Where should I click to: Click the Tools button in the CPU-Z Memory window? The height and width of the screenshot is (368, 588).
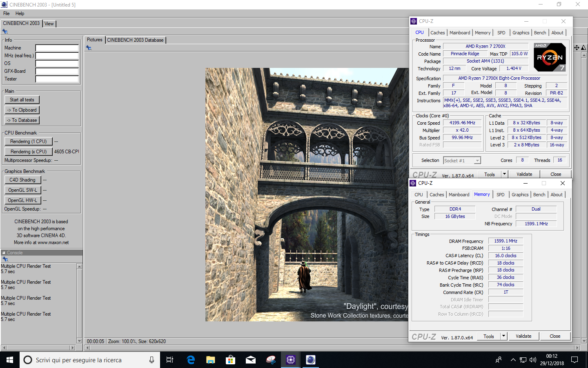[x=489, y=336]
